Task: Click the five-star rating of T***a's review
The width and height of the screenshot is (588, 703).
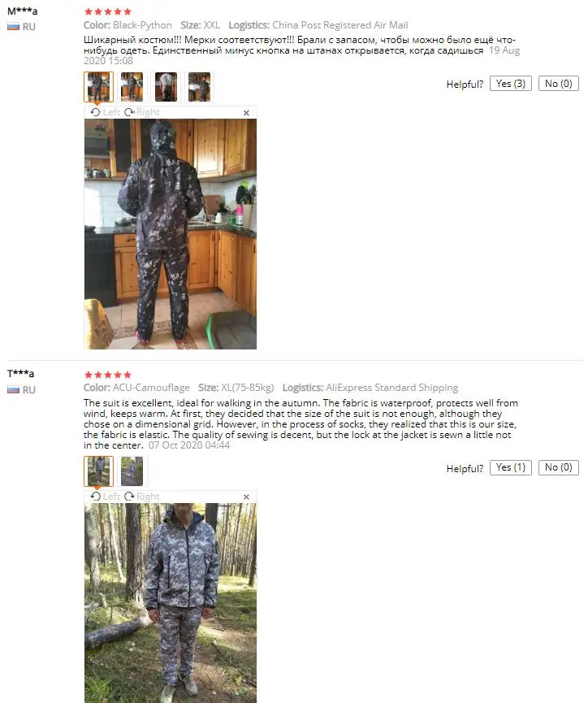Action: pyautogui.click(x=108, y=375)
